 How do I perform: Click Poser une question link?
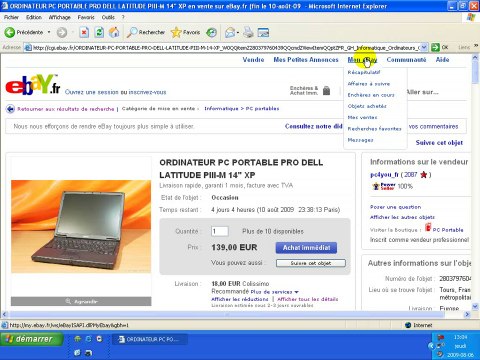pyautogui.click(x=395, y=207)
